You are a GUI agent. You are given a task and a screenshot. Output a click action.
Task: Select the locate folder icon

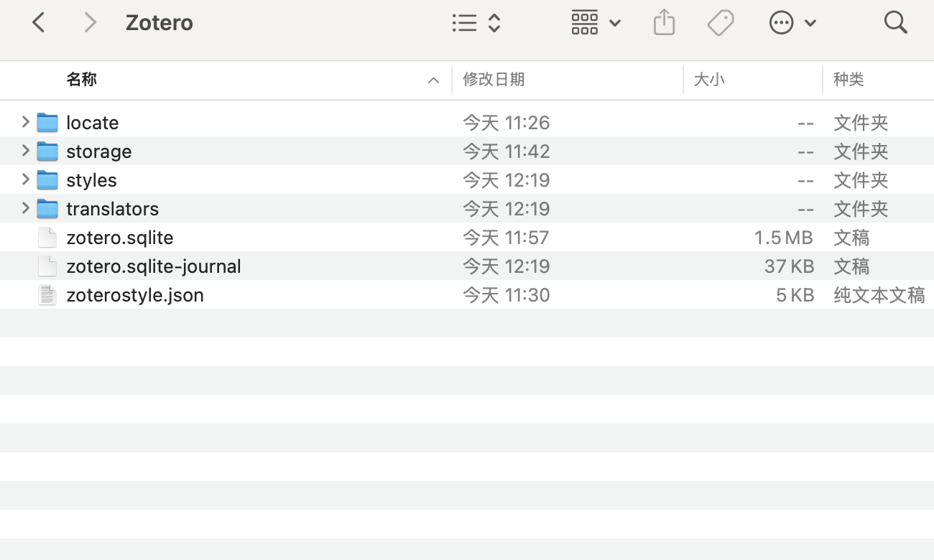pos(47,122)
